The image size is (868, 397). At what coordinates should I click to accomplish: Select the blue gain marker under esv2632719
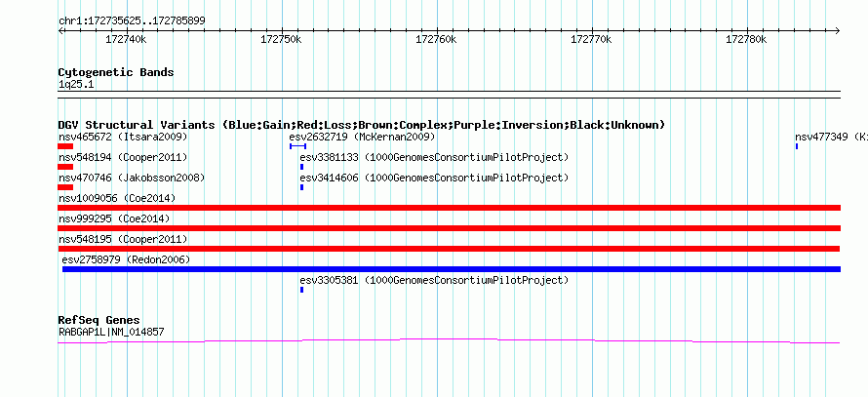tap(297, 146)
